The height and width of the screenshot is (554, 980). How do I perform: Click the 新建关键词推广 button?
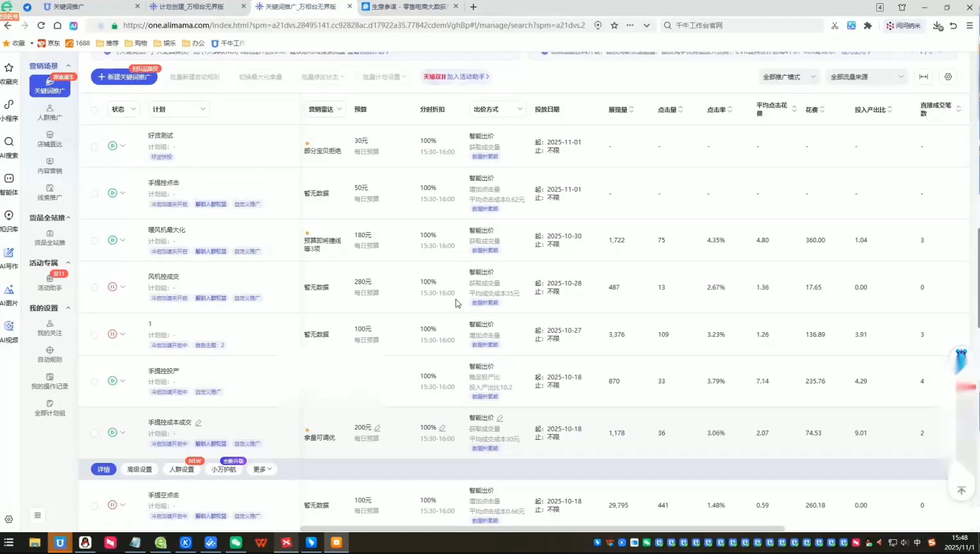tap(124, 77)
